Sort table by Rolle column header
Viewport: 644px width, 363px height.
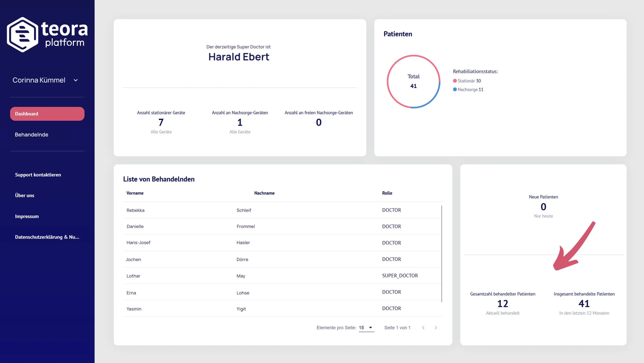click(387, 193)
